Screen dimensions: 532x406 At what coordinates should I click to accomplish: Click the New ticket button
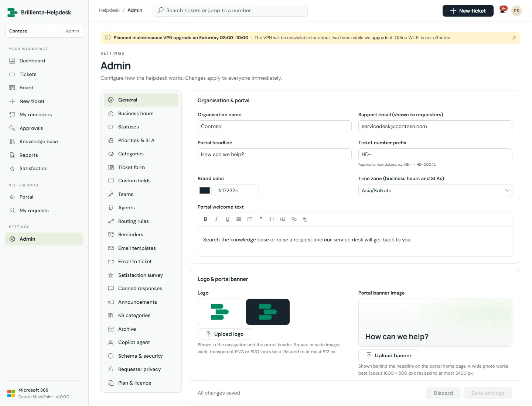(468, 11)
